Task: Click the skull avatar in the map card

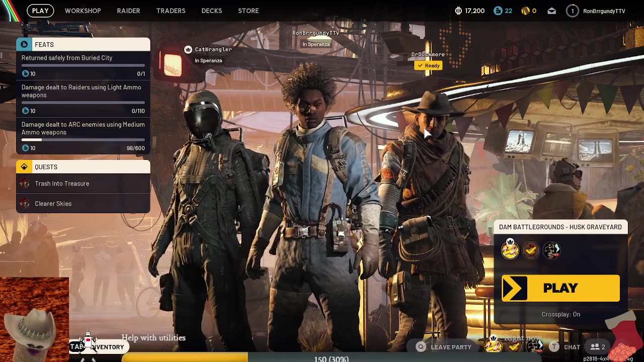Action: (551, 250)
